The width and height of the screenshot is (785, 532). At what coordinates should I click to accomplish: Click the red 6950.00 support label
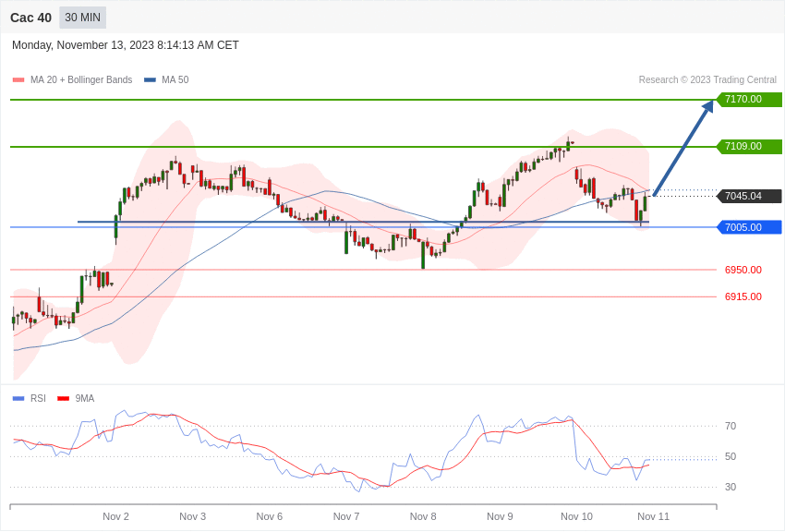[x=743, y=270]
